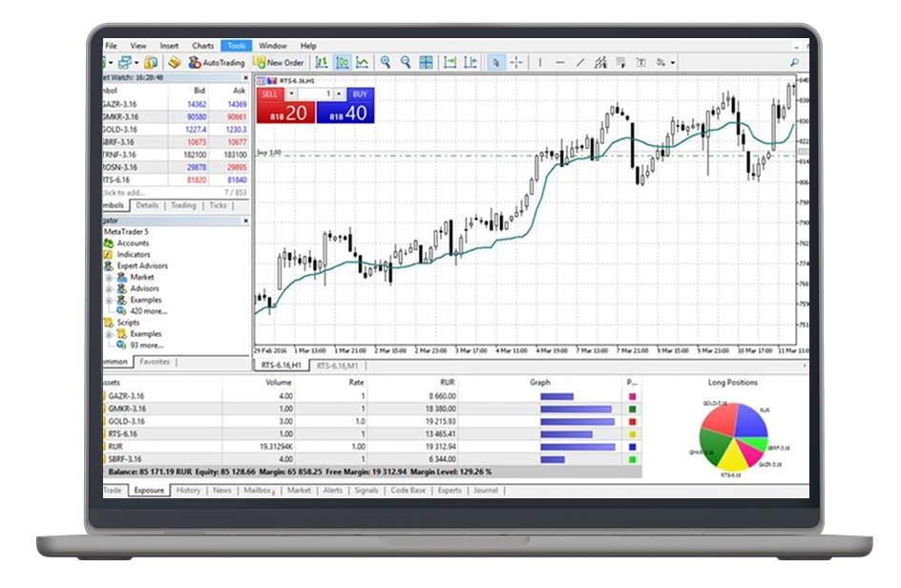Toggle the chart shift icon

471,62
